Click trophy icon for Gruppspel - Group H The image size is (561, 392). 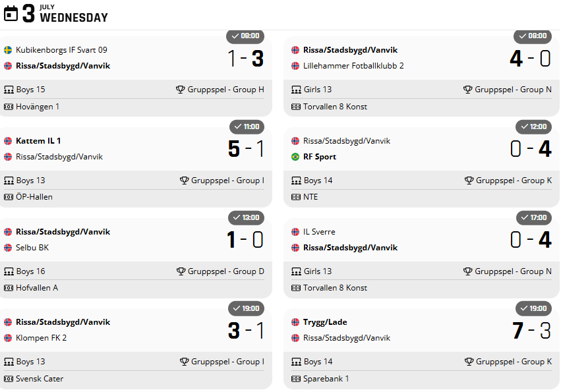coord(181,90)
